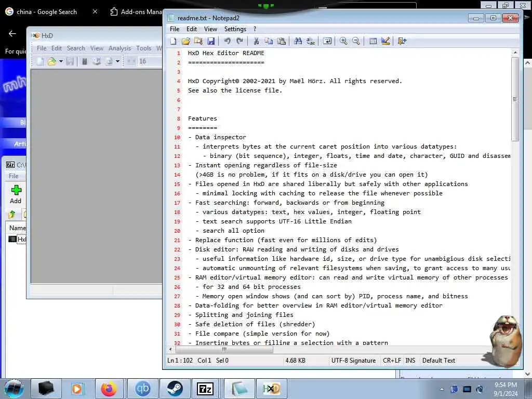
Task: Open the Edit menu in Notepad2
Action: pos(192,29)
